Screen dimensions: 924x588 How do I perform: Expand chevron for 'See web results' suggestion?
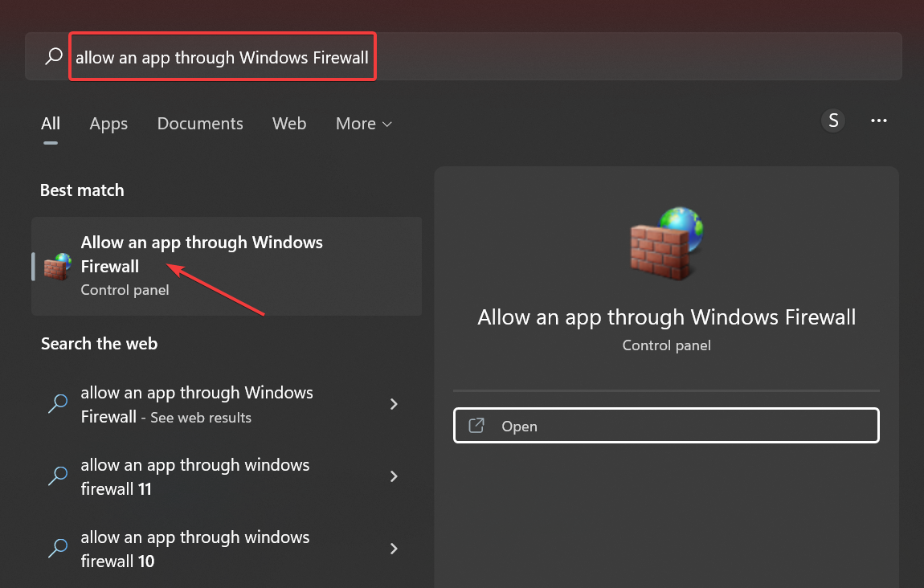click(x=395, y=403)
